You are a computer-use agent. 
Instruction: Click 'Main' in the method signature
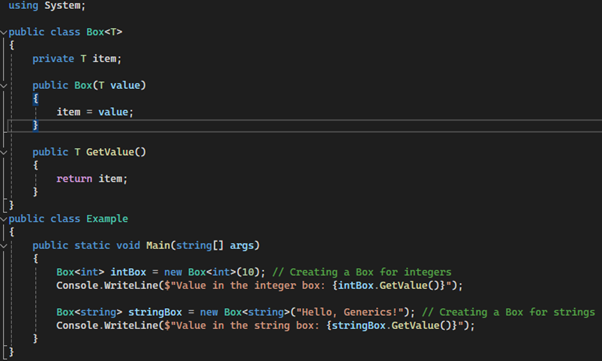tap(158, 245)
